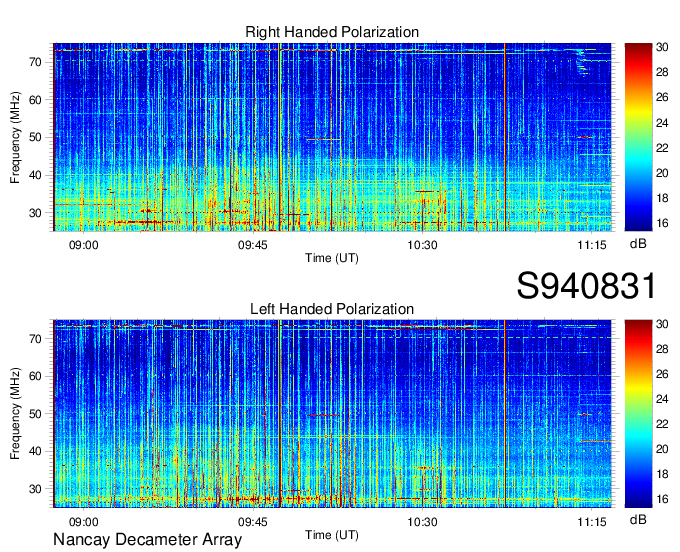Click the 11:15 tick under the lower plot
This screenshot has width=680, height=552.
[x=592, y=522]
